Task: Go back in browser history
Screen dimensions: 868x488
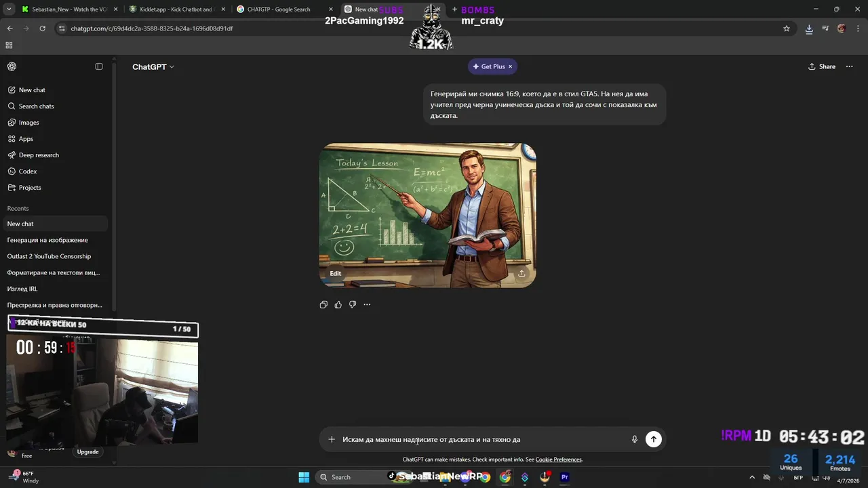Action: [x=10, y=28]
